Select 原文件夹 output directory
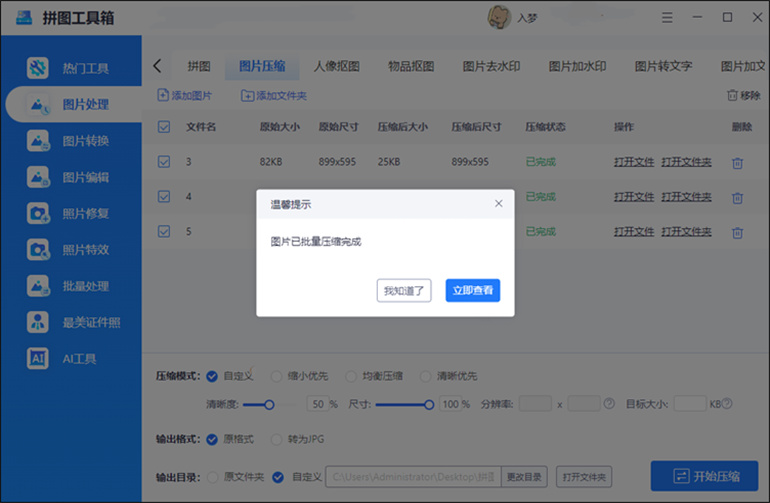This screenshot has width=770, height=503. pos(213,477)
